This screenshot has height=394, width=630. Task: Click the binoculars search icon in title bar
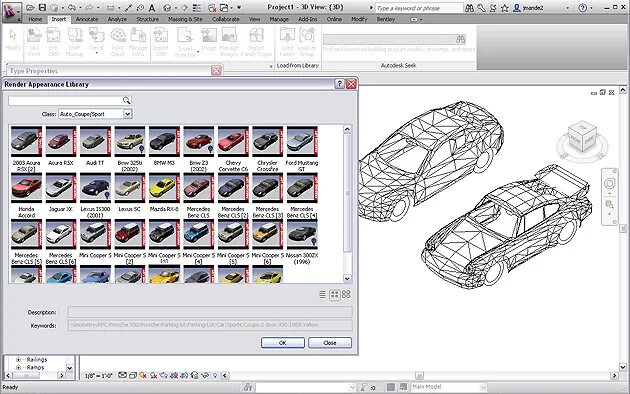click(469, 8)
